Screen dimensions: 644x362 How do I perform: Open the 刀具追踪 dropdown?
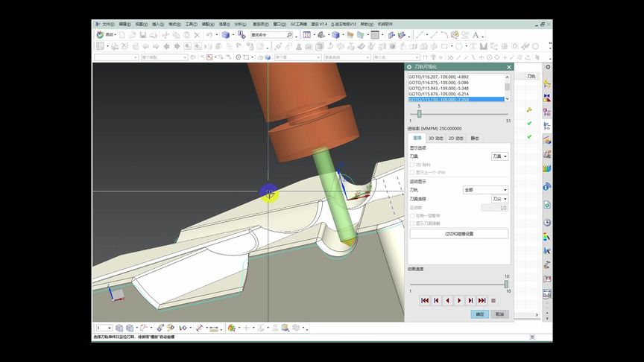(499, 199)
